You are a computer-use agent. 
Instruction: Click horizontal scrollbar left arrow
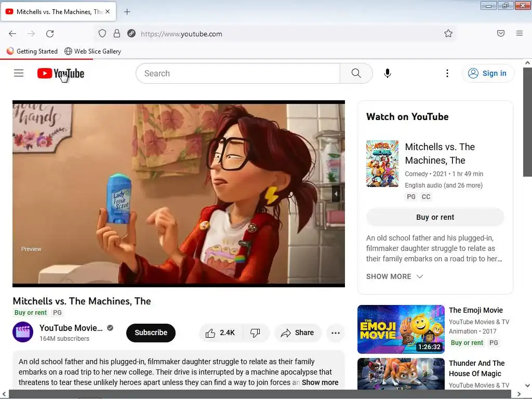coord(4,394)
